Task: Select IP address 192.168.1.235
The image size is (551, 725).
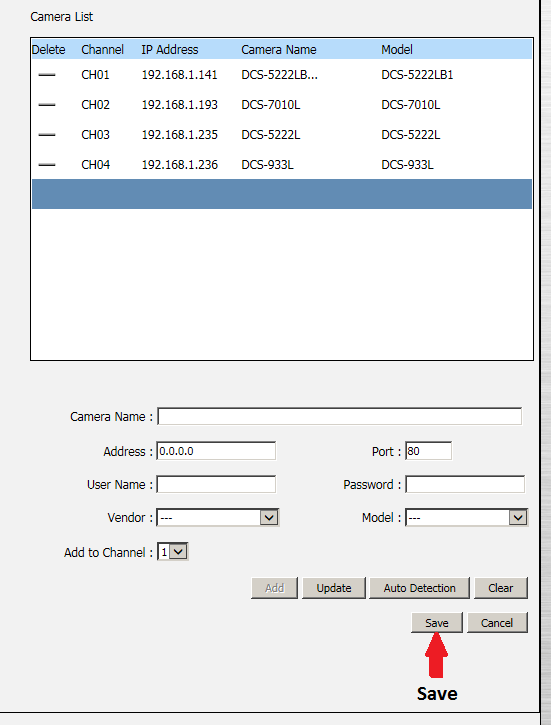Action: click(x=179, y=135)
